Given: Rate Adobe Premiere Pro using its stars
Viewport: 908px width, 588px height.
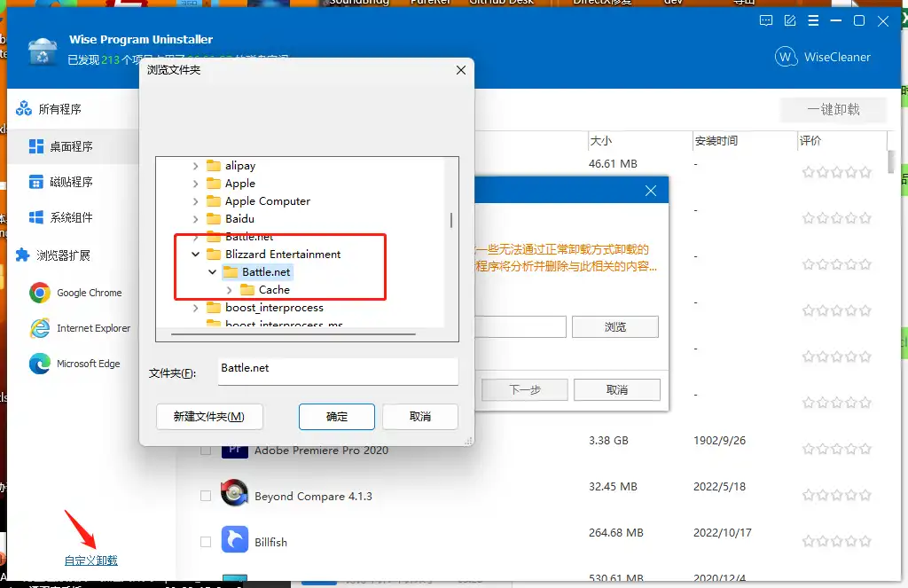Looking at the screenshot, I should coord(836,449).
